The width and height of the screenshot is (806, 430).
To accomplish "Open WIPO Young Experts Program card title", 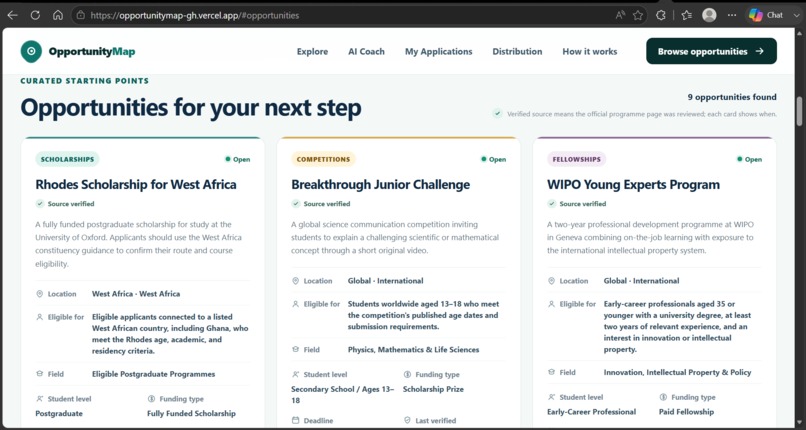I will [633, 184].
